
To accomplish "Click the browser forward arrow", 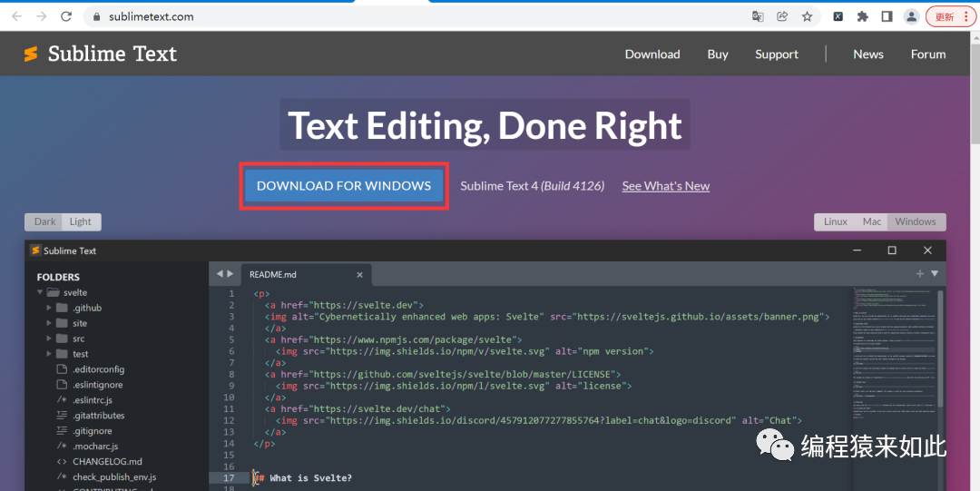I will coord(42,17).
